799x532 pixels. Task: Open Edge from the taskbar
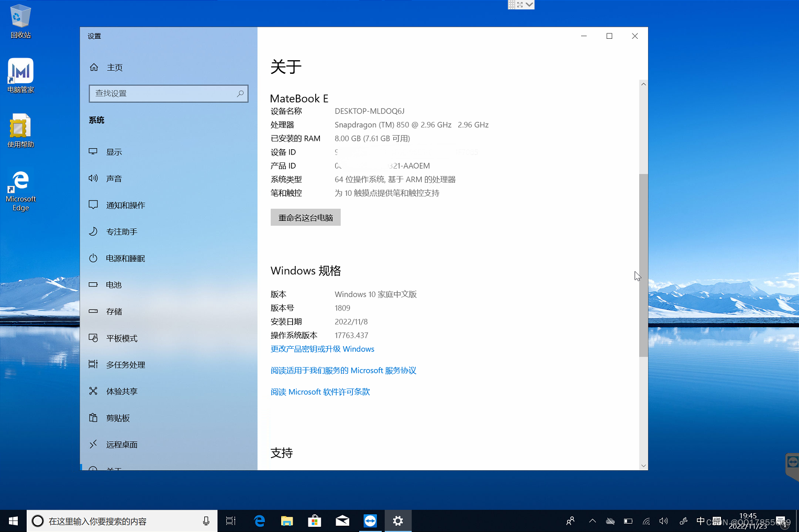[259, 521]
